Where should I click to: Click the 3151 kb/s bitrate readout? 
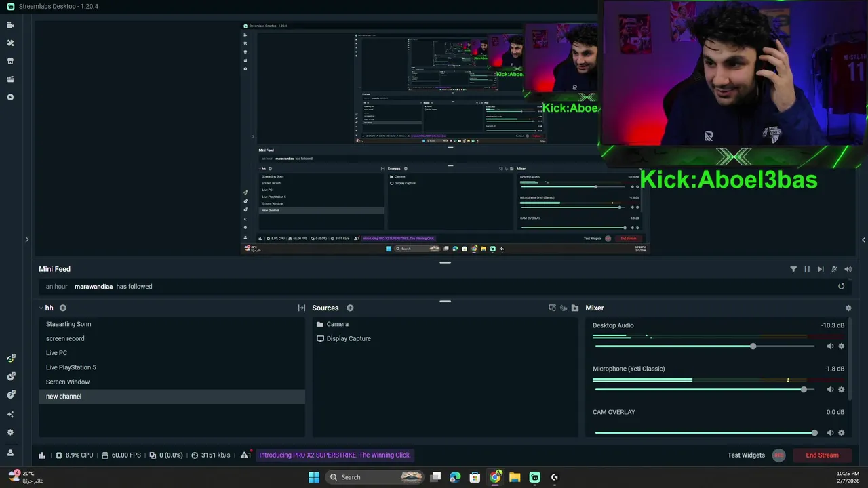(210, 455)
